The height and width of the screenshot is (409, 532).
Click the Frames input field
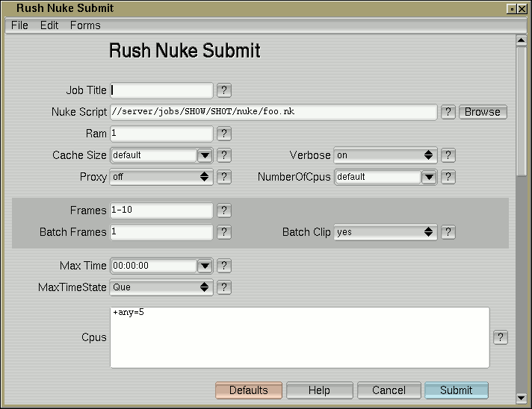click(x=161, y=210)
